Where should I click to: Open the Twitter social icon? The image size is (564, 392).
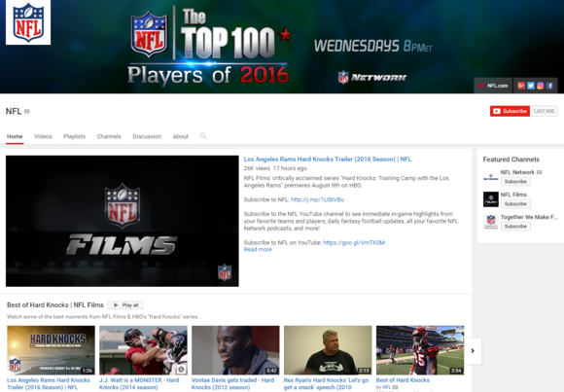coord(531,86)
